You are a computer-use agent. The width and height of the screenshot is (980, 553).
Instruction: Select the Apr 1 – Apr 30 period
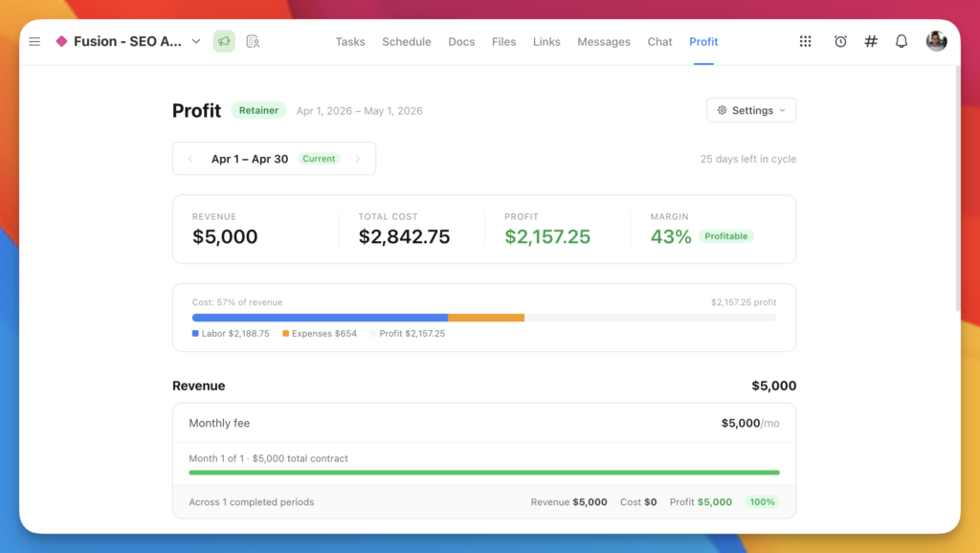pos(250,159)
